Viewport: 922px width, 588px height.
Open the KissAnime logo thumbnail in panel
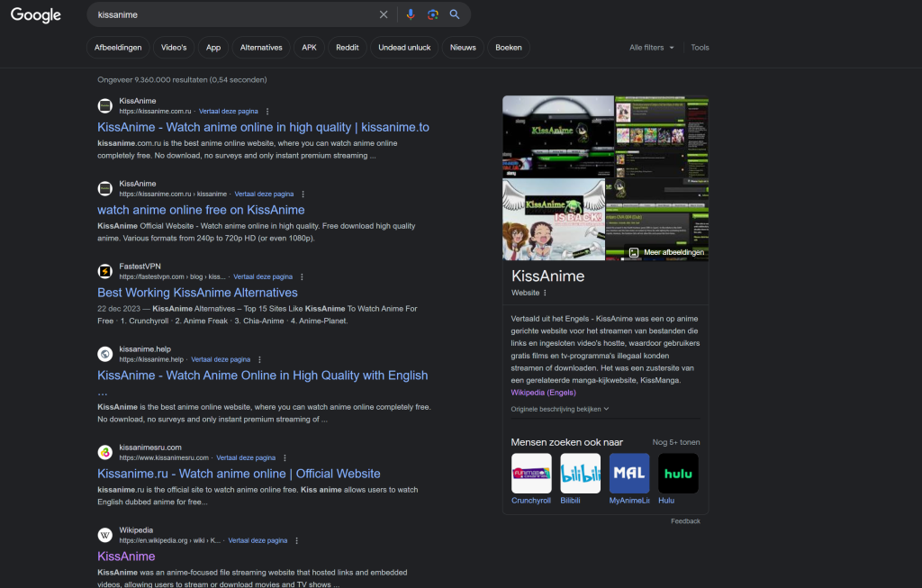(558, 136)
